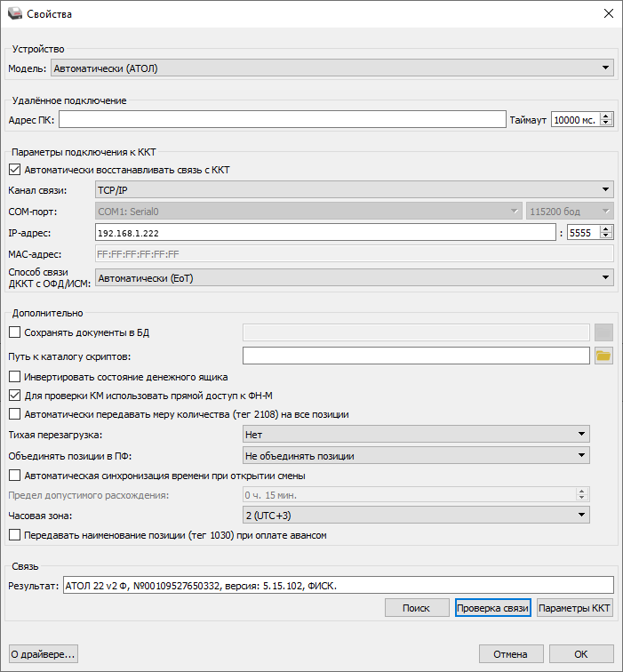Close the Свойства dialog window

coord(609,13)
